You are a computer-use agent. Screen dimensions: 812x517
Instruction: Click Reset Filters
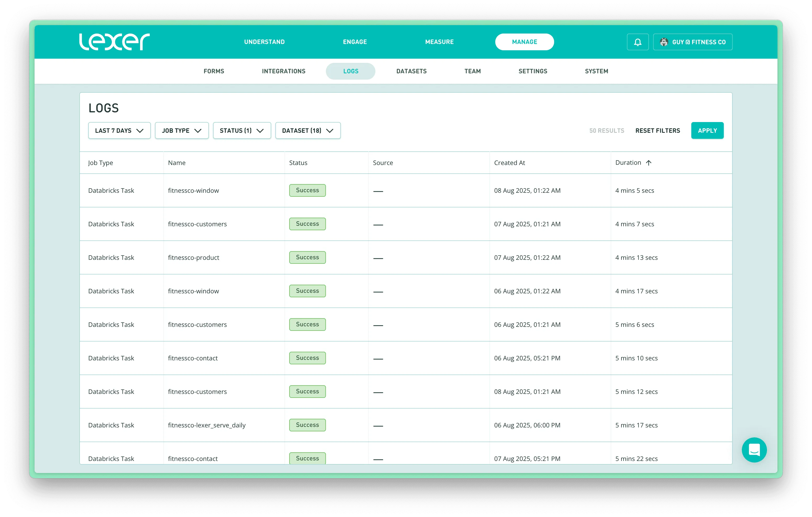tap(657, 131)
